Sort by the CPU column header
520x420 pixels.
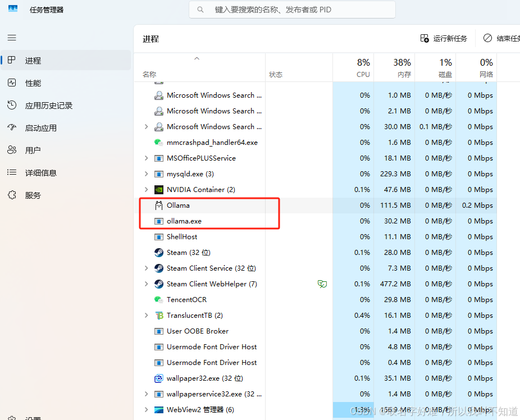click(353, 67)
